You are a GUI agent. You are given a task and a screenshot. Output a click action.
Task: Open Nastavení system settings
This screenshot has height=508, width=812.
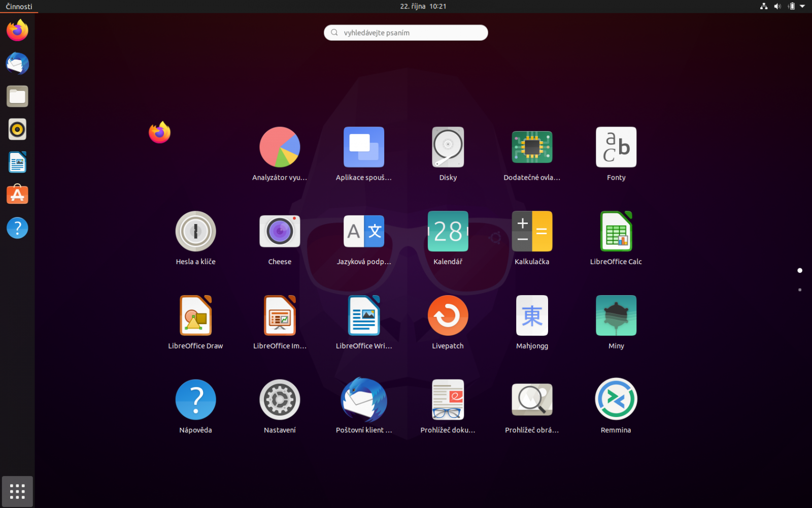coord(280,400)
